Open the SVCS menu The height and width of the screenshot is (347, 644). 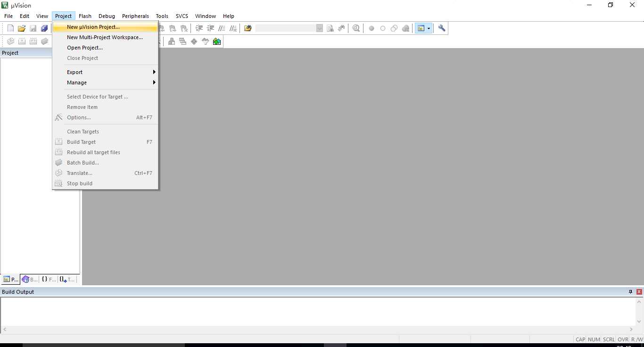(x=182, y=16)
